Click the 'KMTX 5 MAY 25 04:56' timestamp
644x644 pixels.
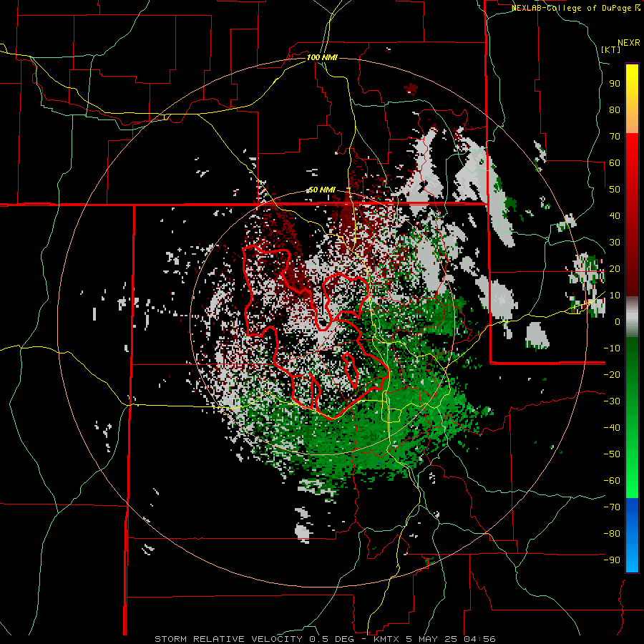pyautogui.click(x=434, y=639)
